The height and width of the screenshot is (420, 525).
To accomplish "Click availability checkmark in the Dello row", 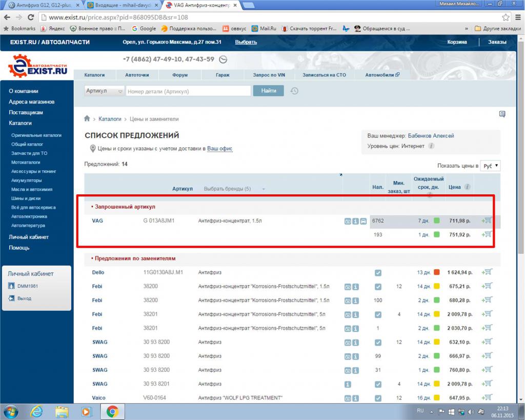I will point(378,273).
